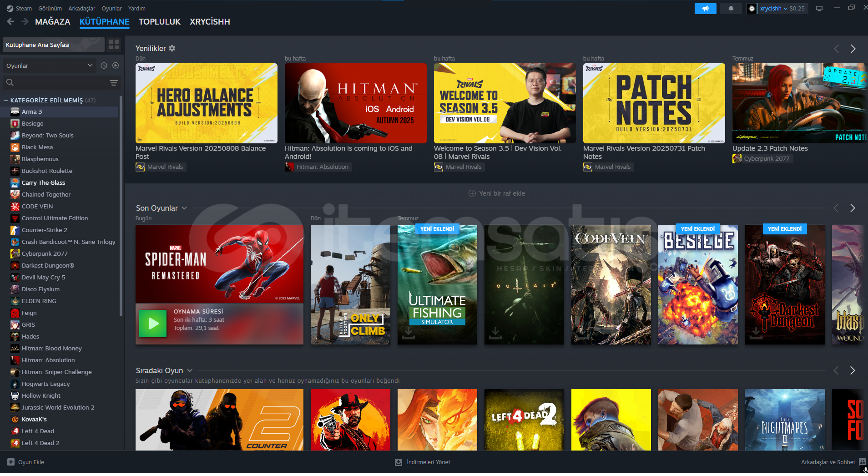Open Cyberpunk 2077 from sidebar list

pos(60,253)
